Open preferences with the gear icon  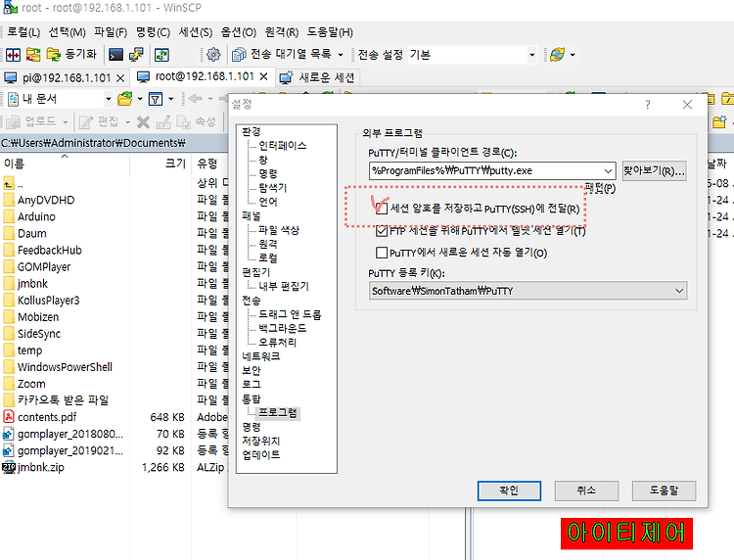(213, 55)
